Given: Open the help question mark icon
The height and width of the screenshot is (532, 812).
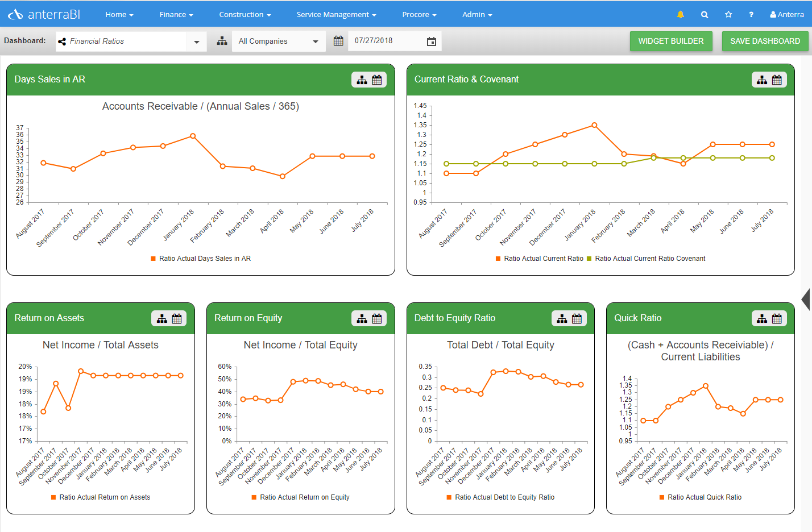Looking at the screenshot, I should (751, 15).
